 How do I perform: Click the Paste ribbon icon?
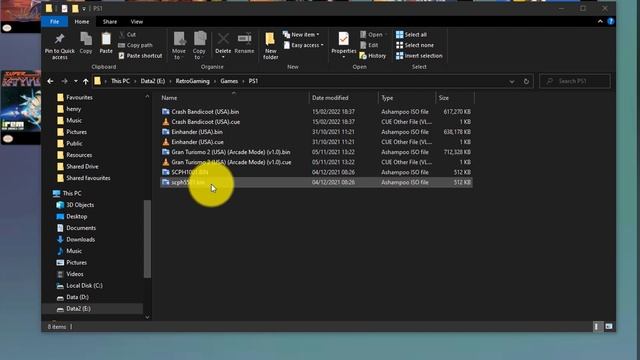[106, 39]
